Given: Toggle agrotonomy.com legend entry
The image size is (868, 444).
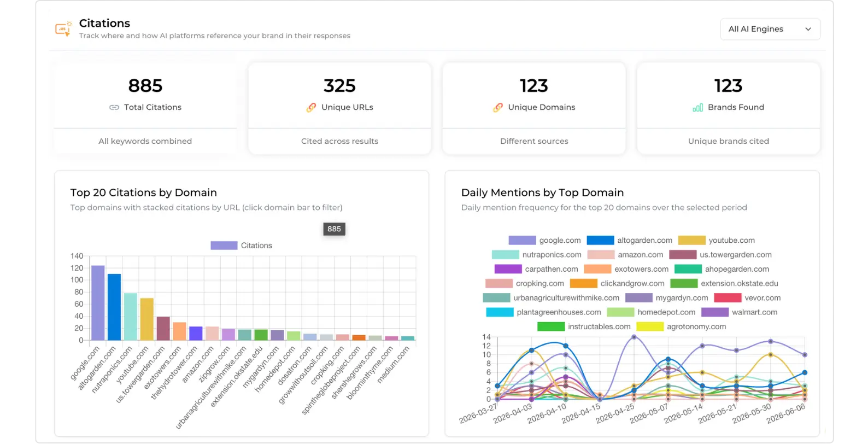Looking at the screenshot, I should (x=682, y=326).
